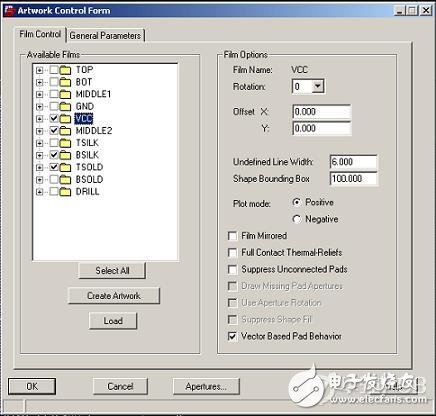The width and height of the screenshot is (436, 416).
Task: Open the Apertures dialog button
Action: coord(206,386)
